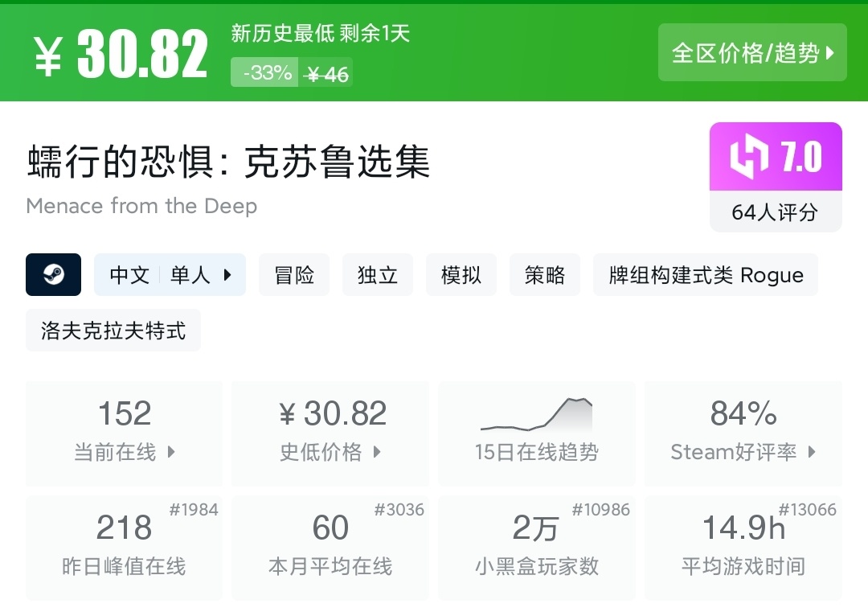Tap the Heybox logo on score badge

click(x=749, y=157)
